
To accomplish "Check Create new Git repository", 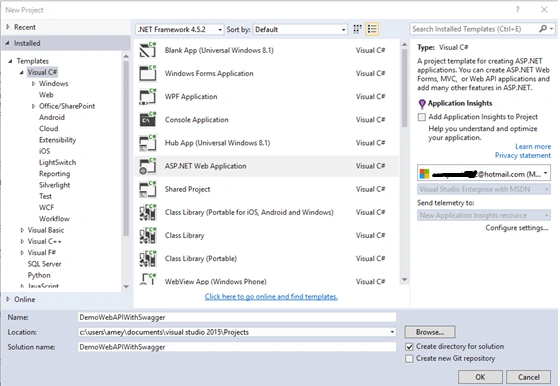I will (x=409, y=358).
